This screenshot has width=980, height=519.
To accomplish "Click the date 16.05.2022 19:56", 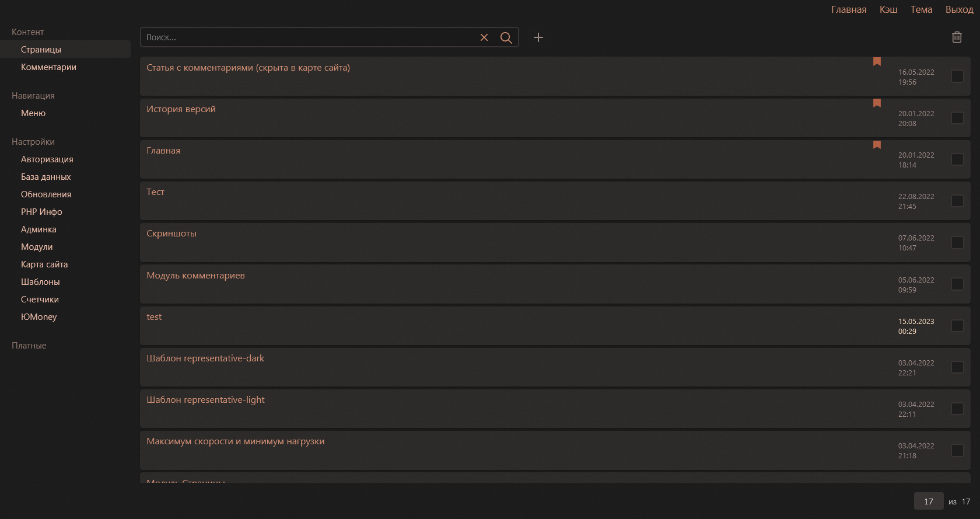I will pos(916,77).
